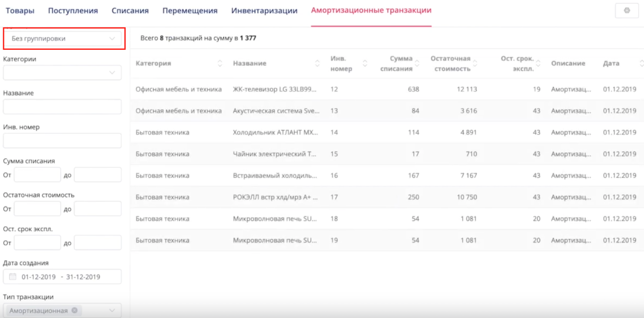Click the Бытовая техника cell in row 14
This screenshot has height=318, width=644.
point(162,132)
